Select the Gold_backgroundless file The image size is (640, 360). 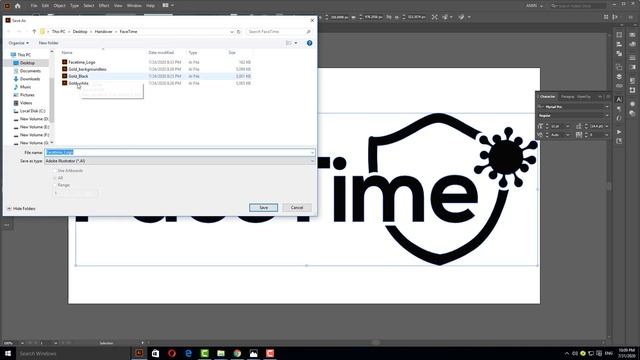87,69
